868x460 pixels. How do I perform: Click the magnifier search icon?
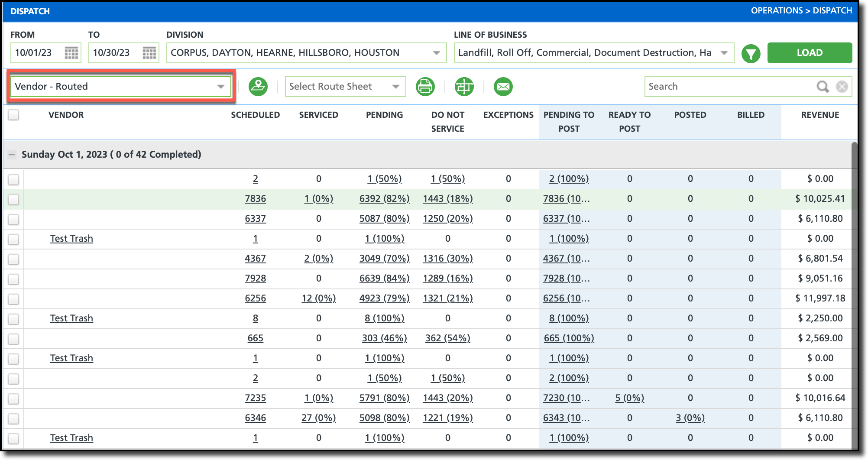pos(822,87)
